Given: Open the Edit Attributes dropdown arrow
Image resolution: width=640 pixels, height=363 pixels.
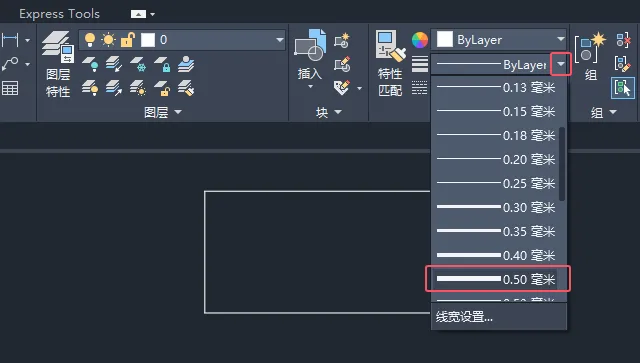Looking at the screenshot, I should click(359, 88).
